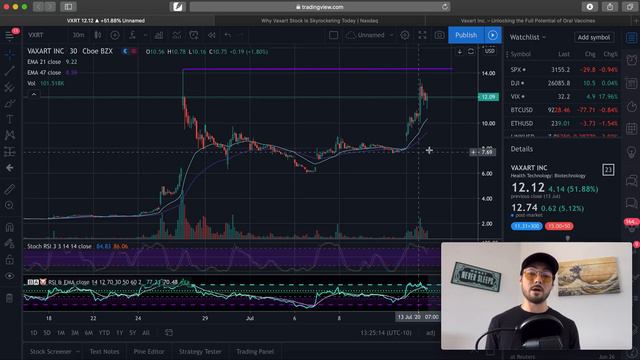Viewport: 640px width, 360px height.
Task: Select the prediction and measurement tool
Action: 9,152
